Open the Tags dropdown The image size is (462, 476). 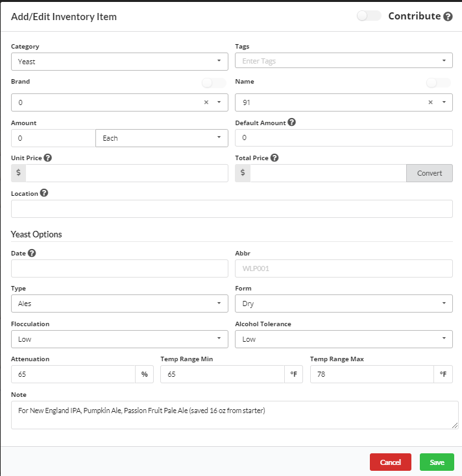coord(344,61)
